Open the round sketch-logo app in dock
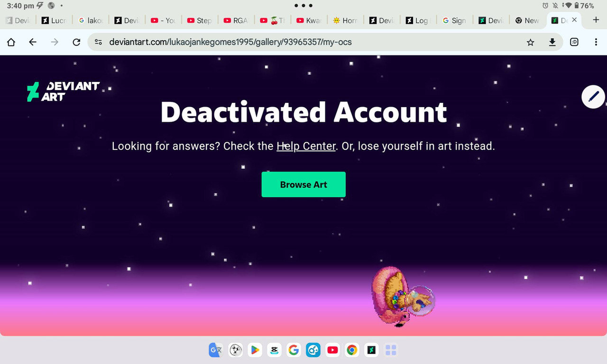The height and width of the screenshot is (364, 607). [235, 350]
